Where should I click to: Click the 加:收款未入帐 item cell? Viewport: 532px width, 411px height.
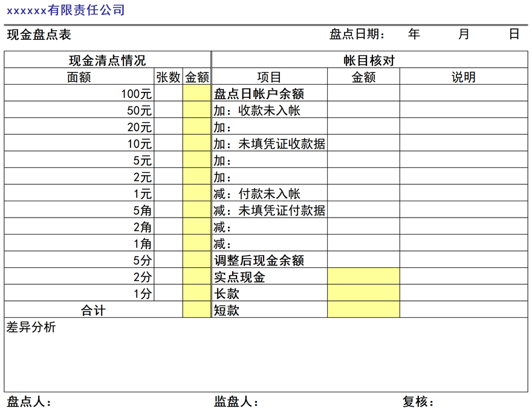point(270,110)
